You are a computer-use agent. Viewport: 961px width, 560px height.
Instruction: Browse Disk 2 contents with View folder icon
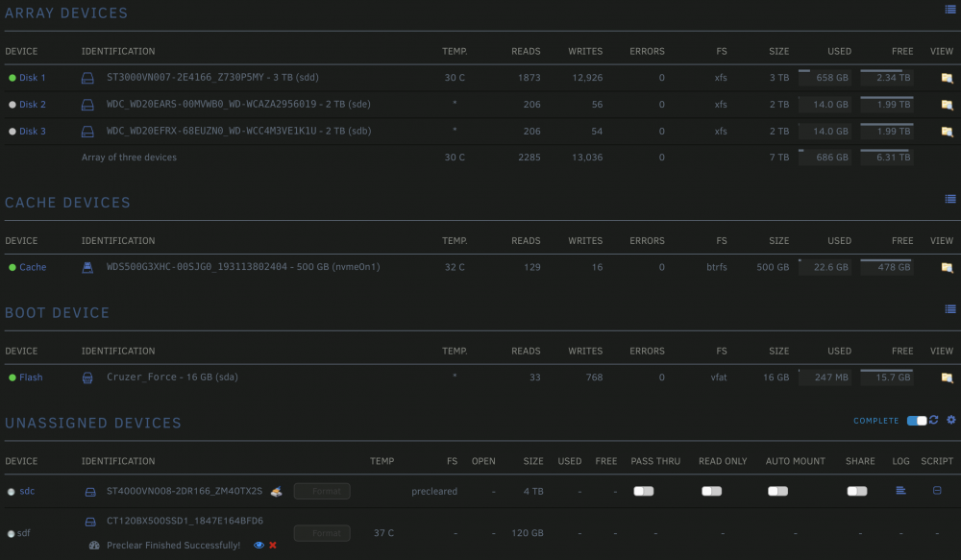(947, 105)
